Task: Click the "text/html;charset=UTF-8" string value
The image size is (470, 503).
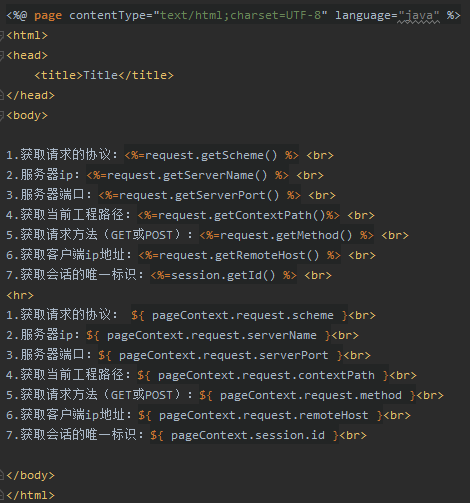Action: tap(240, 15)
